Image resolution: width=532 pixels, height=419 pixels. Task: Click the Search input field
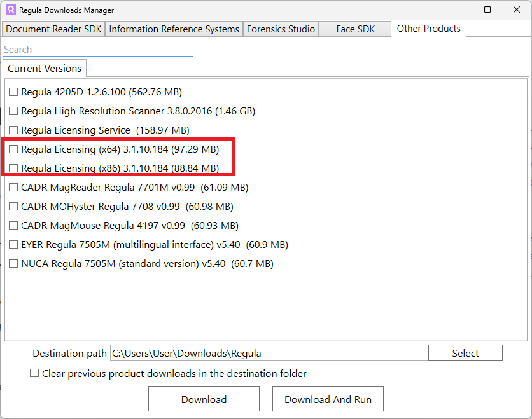pos(98,49)
